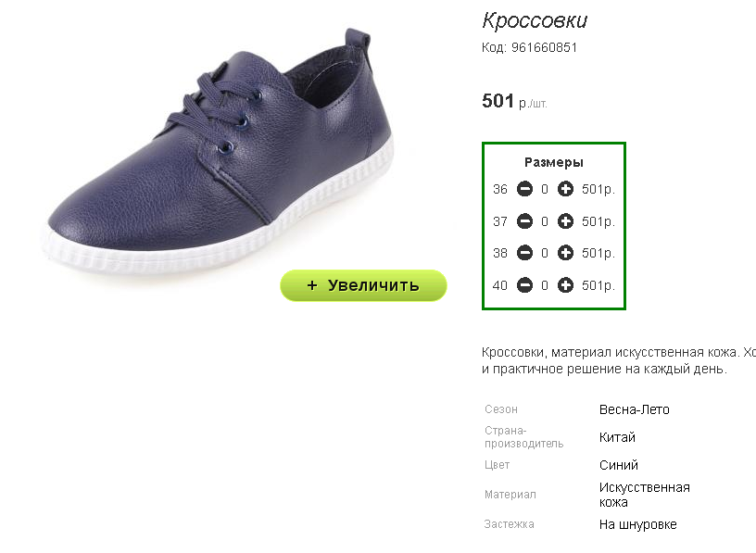Click the Кроссовки product title

[535, 20]
